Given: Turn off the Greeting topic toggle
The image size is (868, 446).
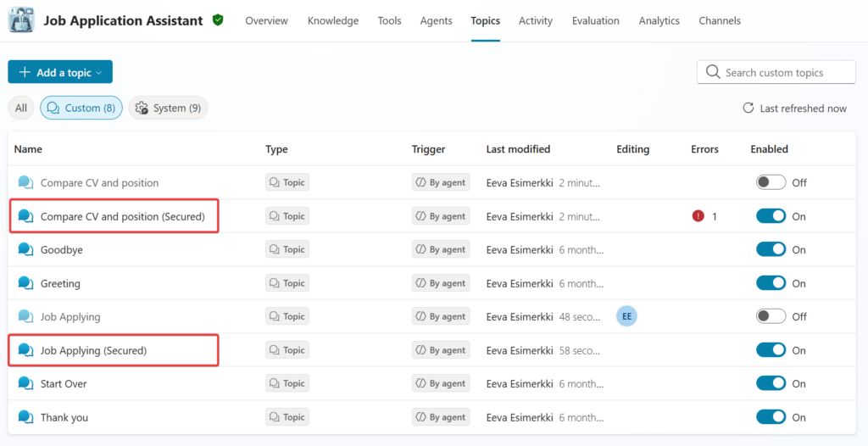Looking at the screenshot, I should [x=771, y=283].
